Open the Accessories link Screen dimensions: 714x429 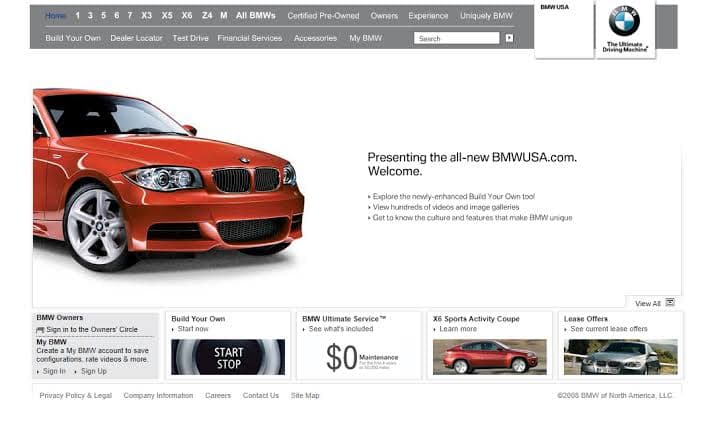click(316, 38)
